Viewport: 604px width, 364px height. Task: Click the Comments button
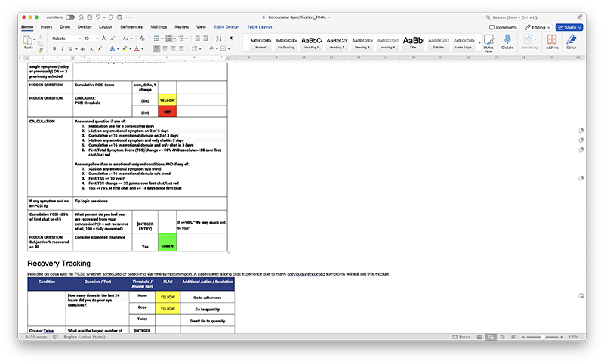click(x=503, y=27)
